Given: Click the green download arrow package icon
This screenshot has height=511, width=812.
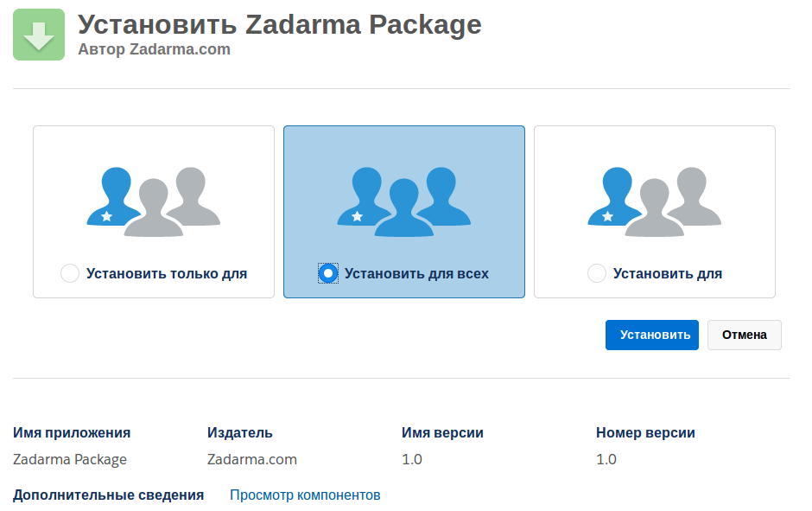Looking at the screenshot, I should click(x=39, y=35).
